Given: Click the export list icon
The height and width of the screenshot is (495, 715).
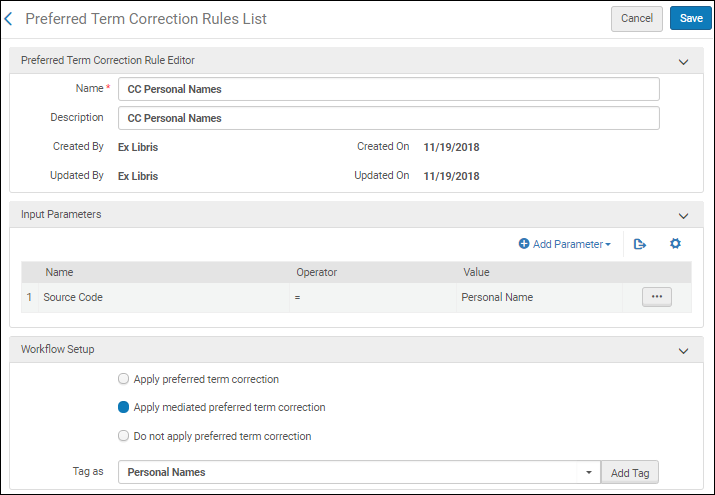Looking at the screenshot, I should (x=640, y=244).
